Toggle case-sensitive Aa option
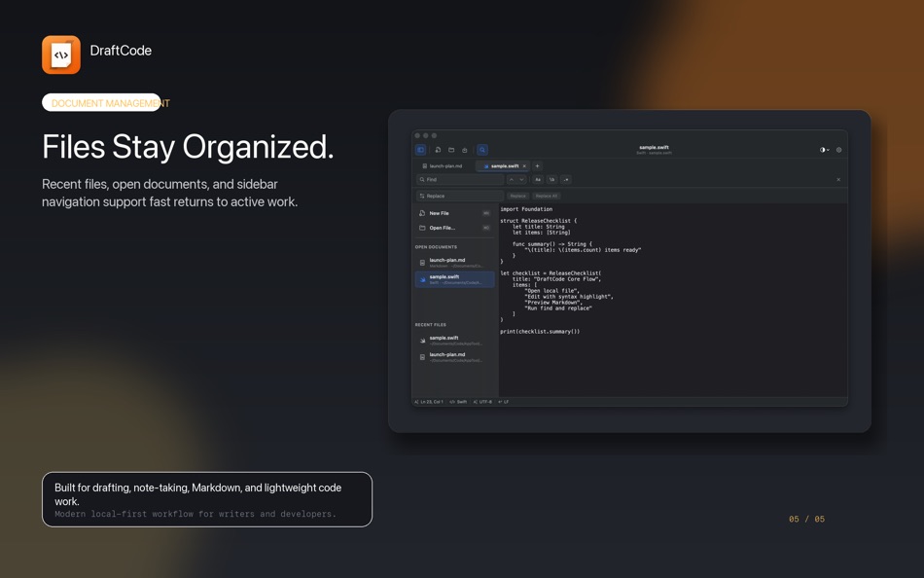 538,179
